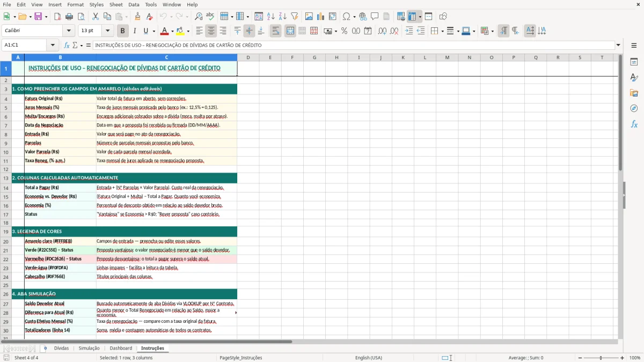The width and height of the screenshot is (644, 362).
Task: Open the Font Name dropdown
Action: click(69, 31)
